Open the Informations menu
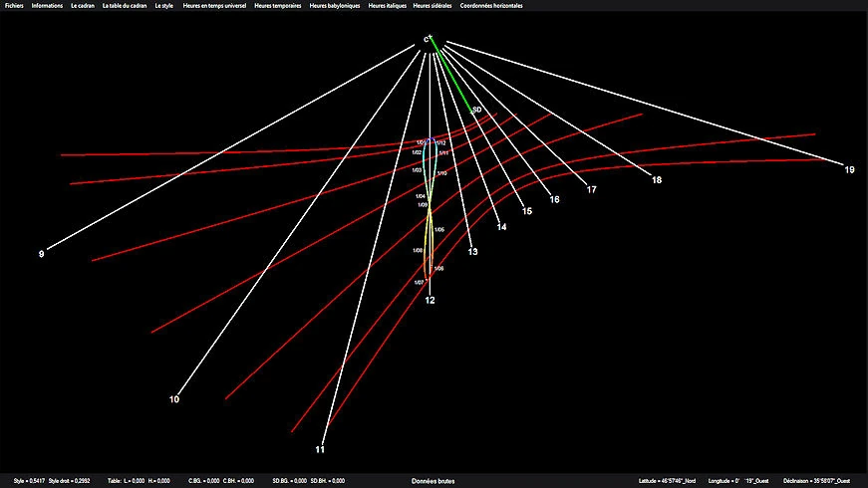This screenshot has height=488, width=868. click(46, 6)
